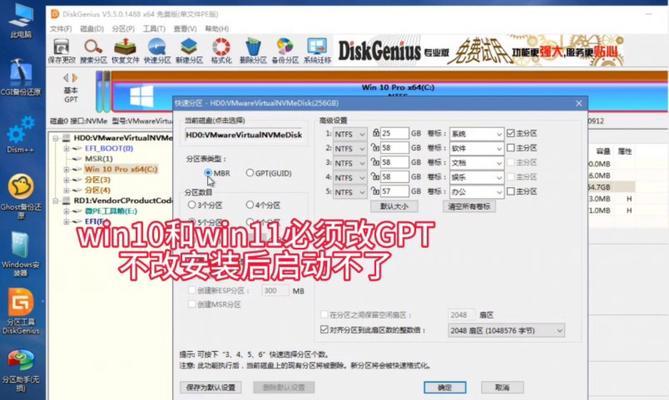Enable 在分区之间保留空闲扇区 checkbox
This screenshot has width=669, height=400.
point(324,315)
